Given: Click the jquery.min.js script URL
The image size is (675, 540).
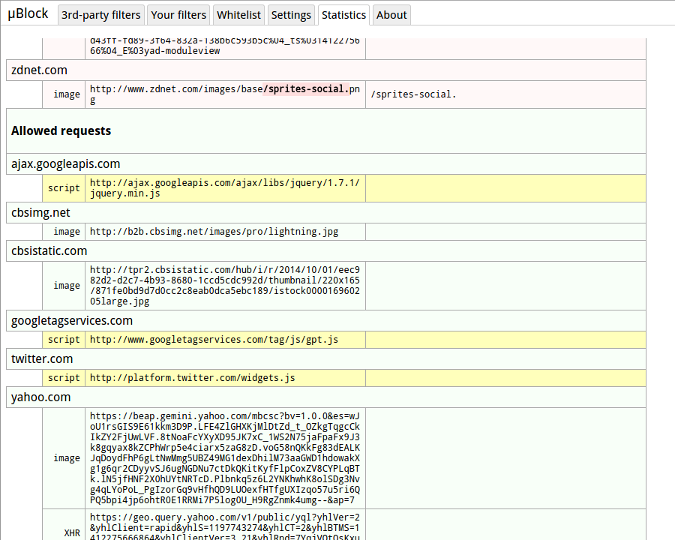Looking at the screenshot, I should click(225, 188).
